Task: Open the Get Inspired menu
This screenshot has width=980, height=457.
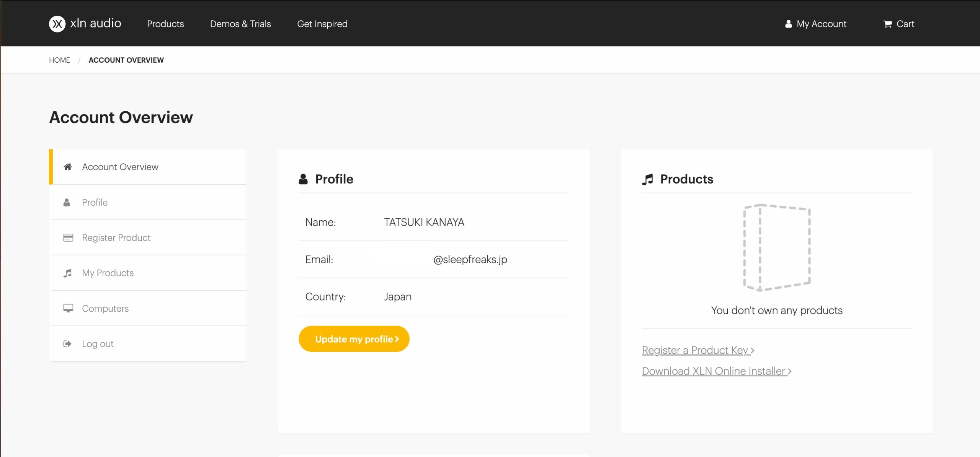Action: [322, 24]
